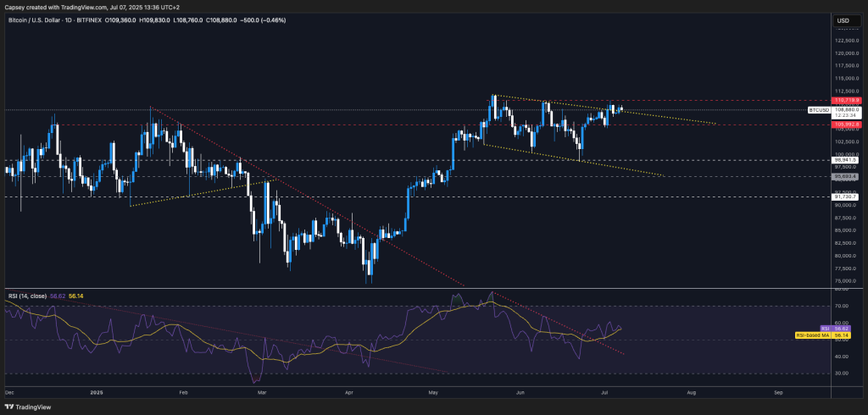Open the USD currency selector
Screen dimensions: 868x415
pos(843,20)
